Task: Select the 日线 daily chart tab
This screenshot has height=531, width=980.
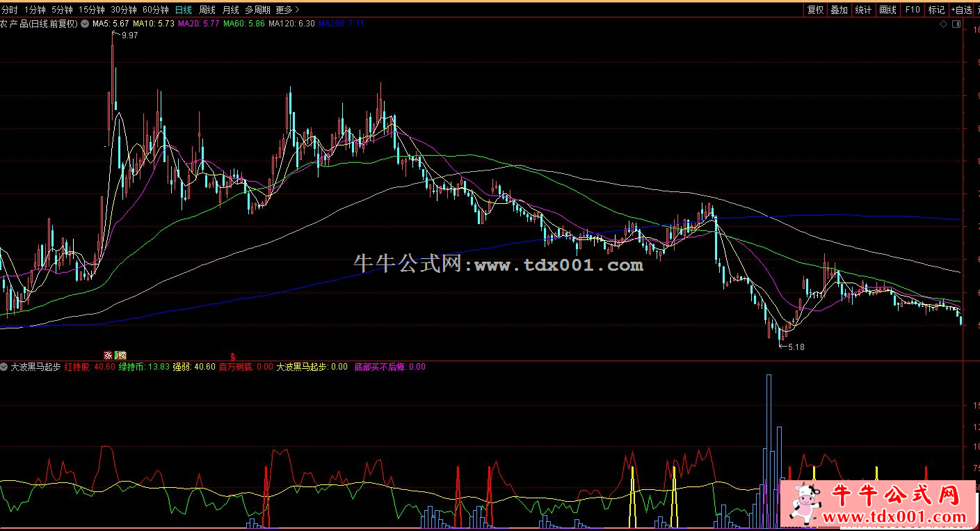Action: click(184, 10)
